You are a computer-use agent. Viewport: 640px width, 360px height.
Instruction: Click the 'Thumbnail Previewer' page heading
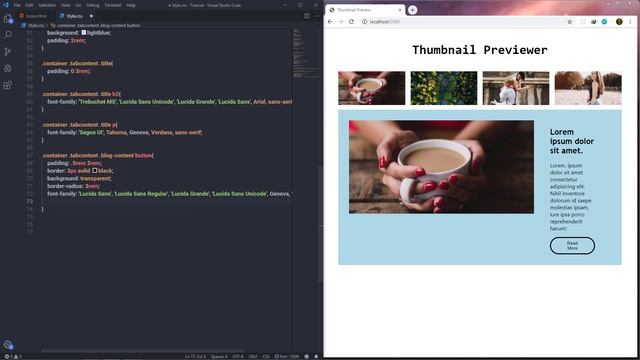click(480, 50)
